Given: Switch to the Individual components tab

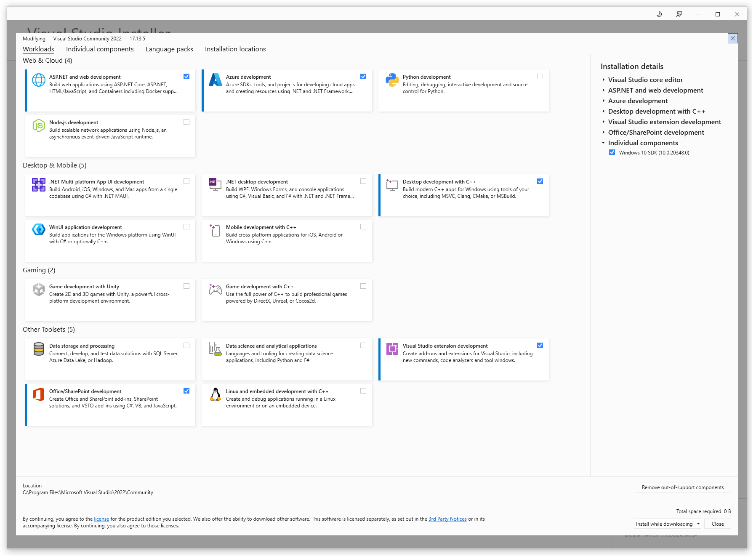Looking at the screenshot, I should point(100,49).
